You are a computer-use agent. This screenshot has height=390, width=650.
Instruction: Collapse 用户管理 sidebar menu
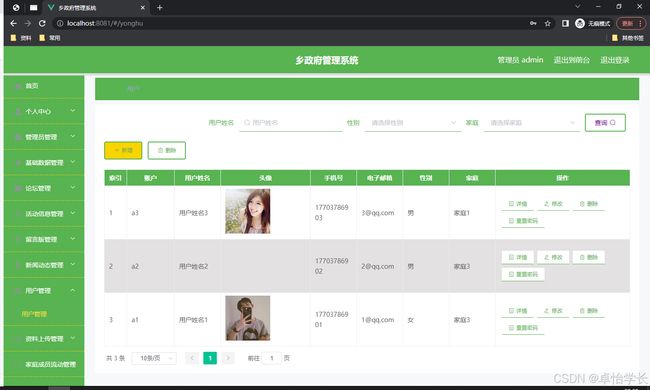44,291
